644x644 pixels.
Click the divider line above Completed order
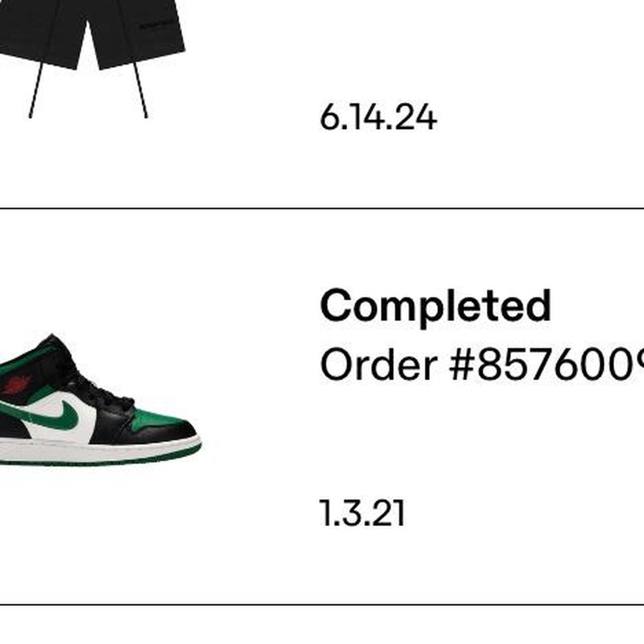pyautogui.click(x=322, y=208)
